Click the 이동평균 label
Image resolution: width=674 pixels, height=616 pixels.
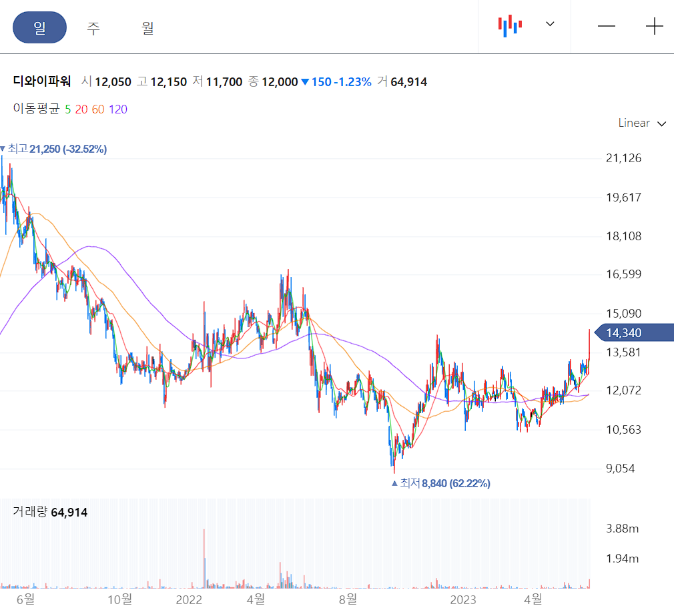[x=36, y=109]
